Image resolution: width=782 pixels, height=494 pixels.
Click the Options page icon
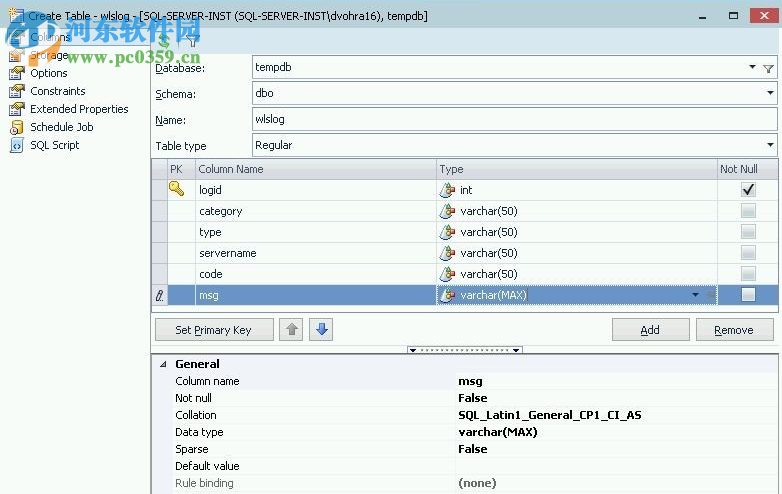pyautogui.click(x=16, y=73)
